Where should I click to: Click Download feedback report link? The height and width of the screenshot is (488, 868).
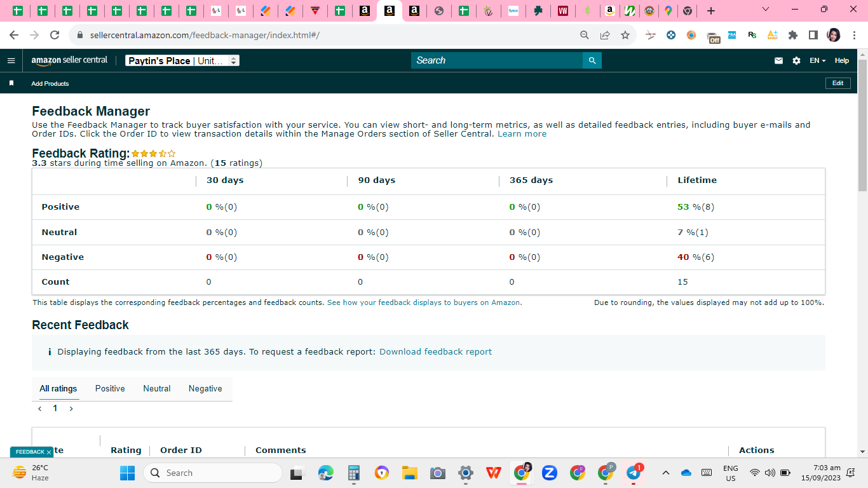tap(435, 351)
